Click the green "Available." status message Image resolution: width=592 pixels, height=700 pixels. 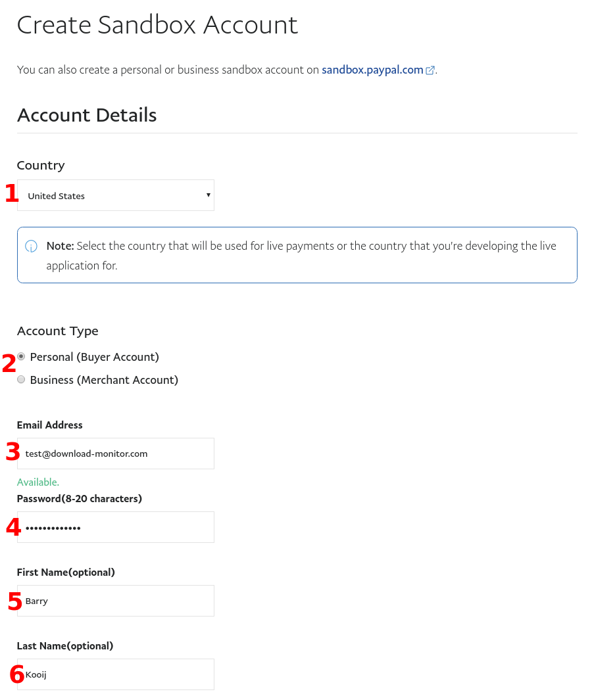click(x=38, y=482)
